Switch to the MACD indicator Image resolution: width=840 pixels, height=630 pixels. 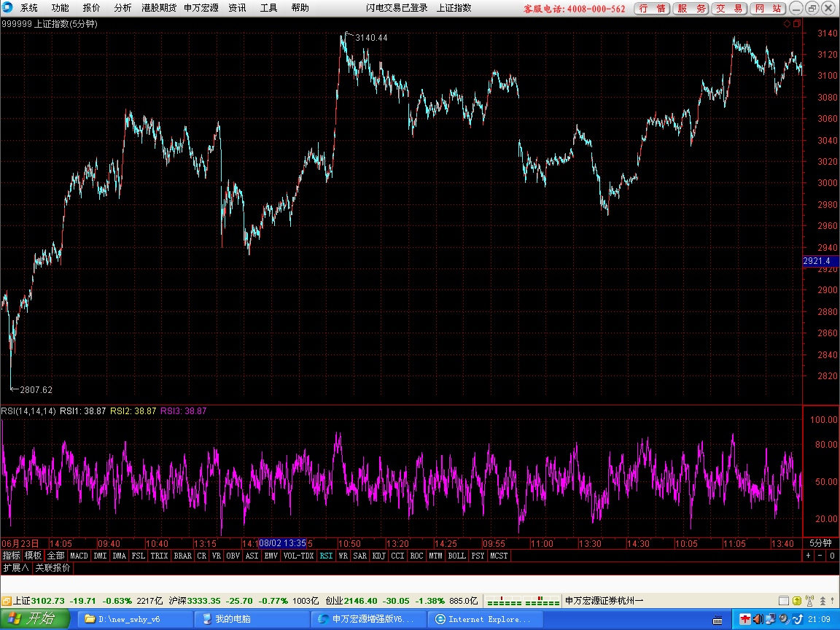pyautogui.click(x=79, y=556)
